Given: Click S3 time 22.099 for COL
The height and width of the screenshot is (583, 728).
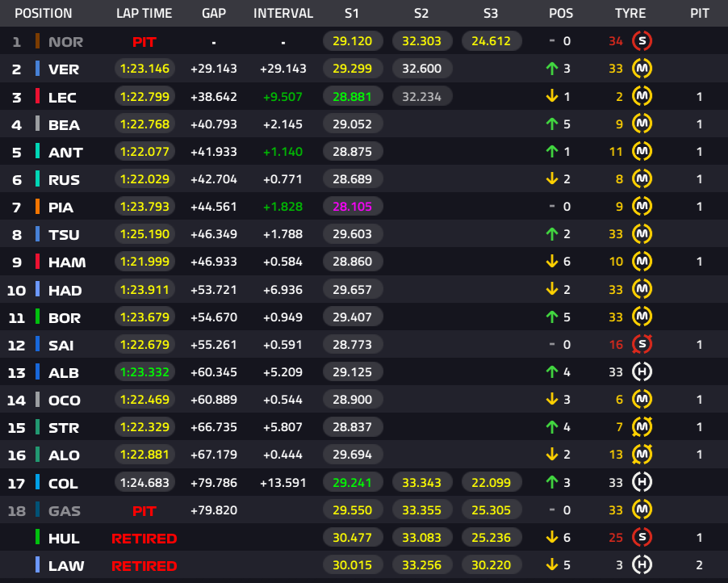Looking at the screenshot, I should (x=492, y=483).
